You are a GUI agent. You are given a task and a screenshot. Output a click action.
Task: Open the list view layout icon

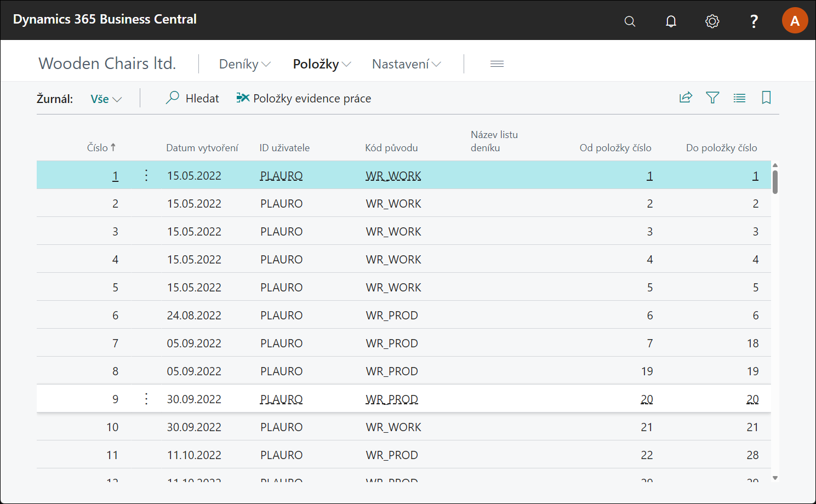point(739,98)
